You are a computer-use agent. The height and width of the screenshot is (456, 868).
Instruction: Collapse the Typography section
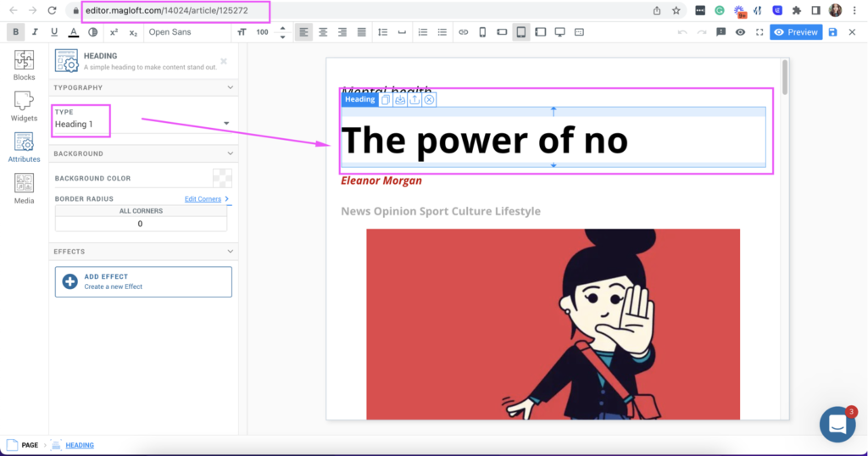[231, 87]
